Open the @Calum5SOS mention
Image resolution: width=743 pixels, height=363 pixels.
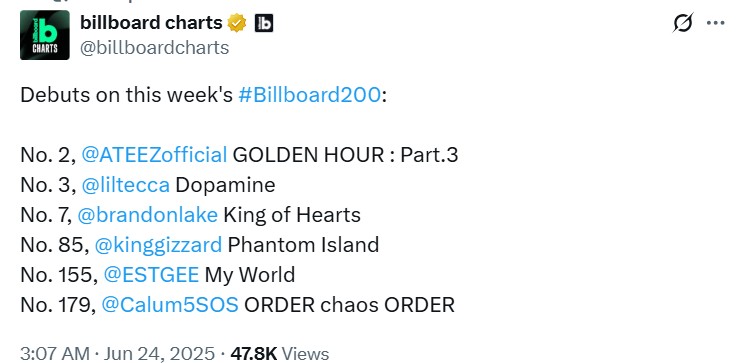pyautogui.click(x=170, y=305)
